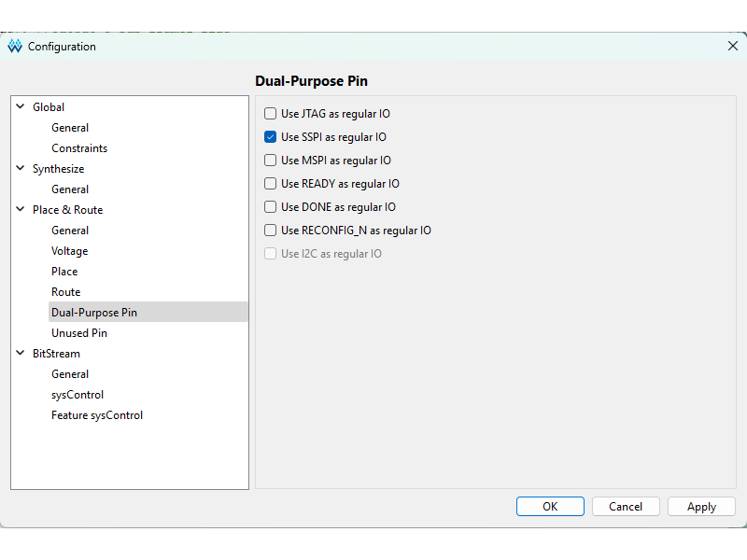Collapse the Synthesize tree node
The height and width of the screenshot is (560, 747).
point(21,169)
